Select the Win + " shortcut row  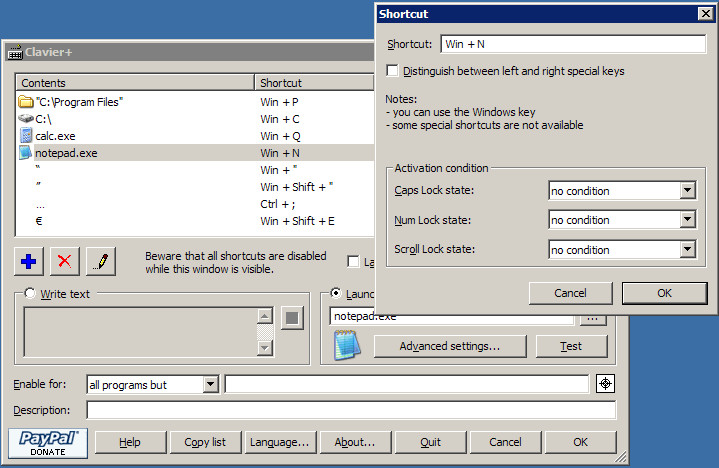click(x=196, y=170)
